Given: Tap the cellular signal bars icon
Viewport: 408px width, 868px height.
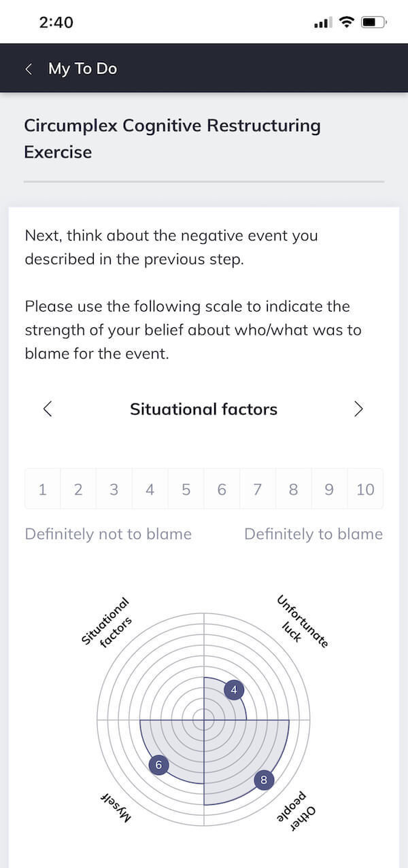Looking at the screenshot, I should point(322,23).
